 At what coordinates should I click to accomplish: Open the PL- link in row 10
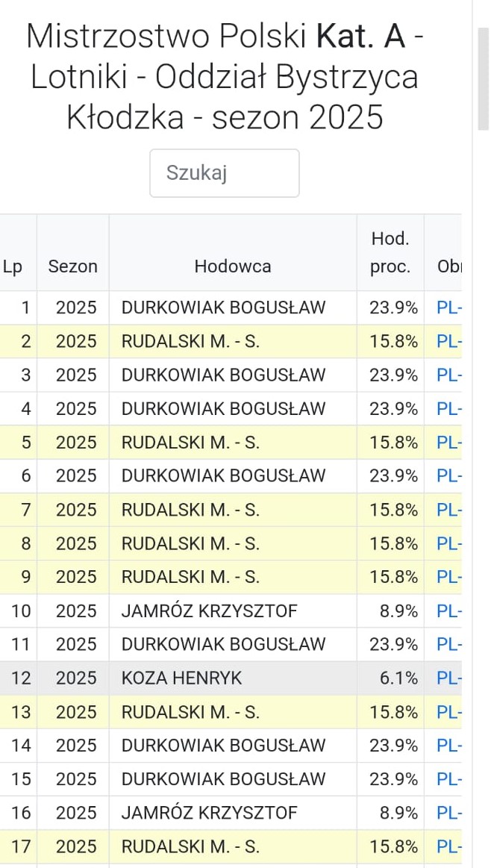[x=448, y=611]
